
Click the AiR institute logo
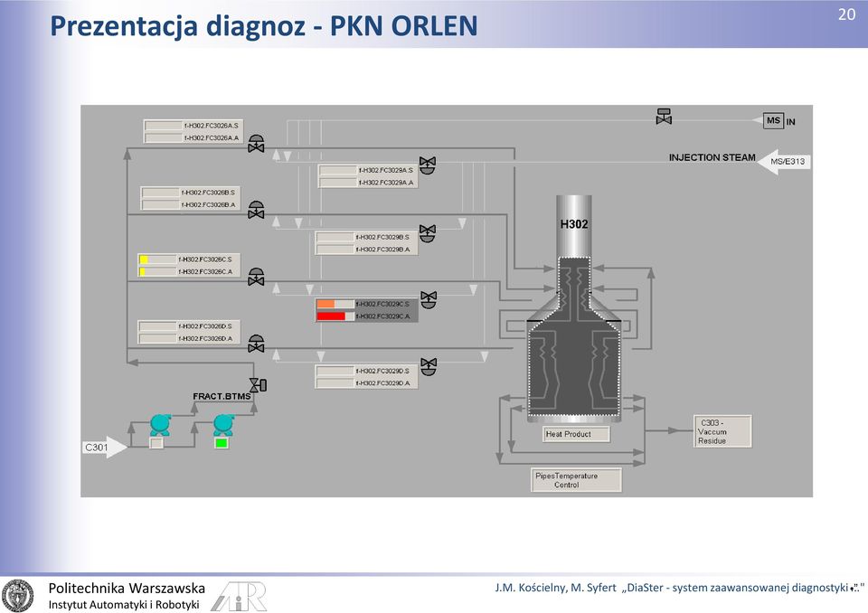tap(239, 596)
